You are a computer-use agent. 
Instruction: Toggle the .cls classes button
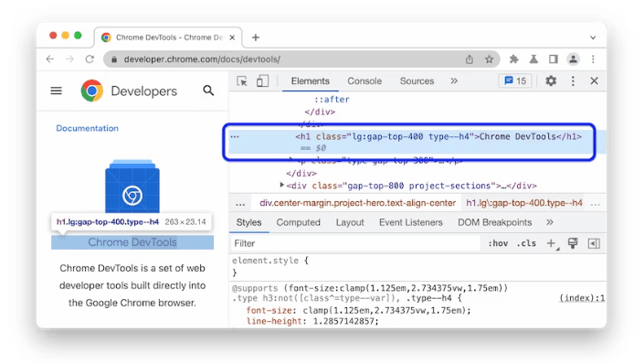tap(526, 243)
